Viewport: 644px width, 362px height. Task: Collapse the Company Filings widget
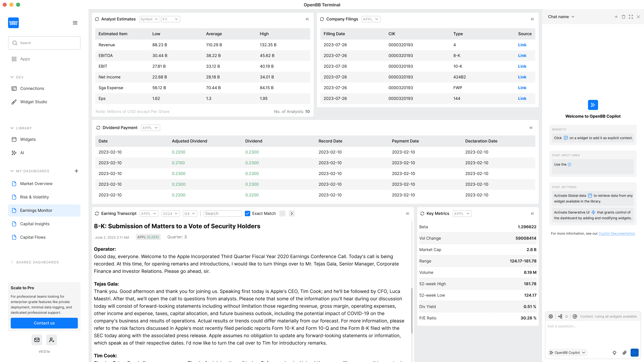[532, 19]
